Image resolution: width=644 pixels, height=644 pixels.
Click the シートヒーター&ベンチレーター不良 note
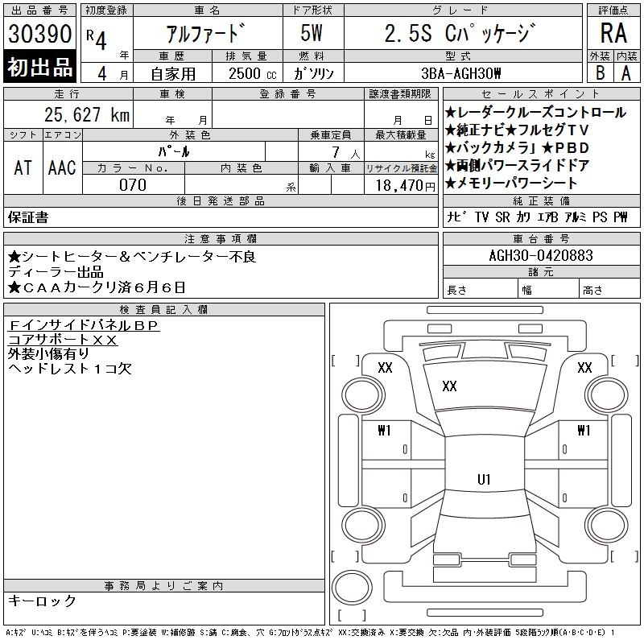(132, 257)
